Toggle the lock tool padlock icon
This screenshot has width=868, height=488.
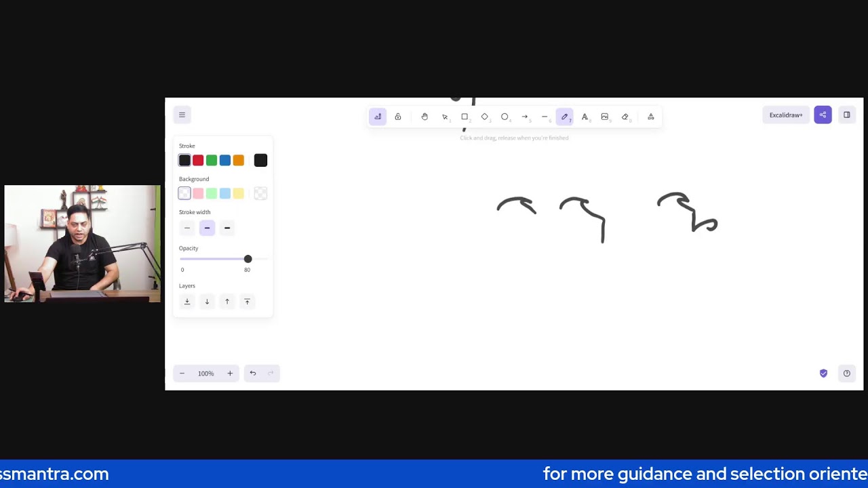pyautogui.click(x=398, y=117)
